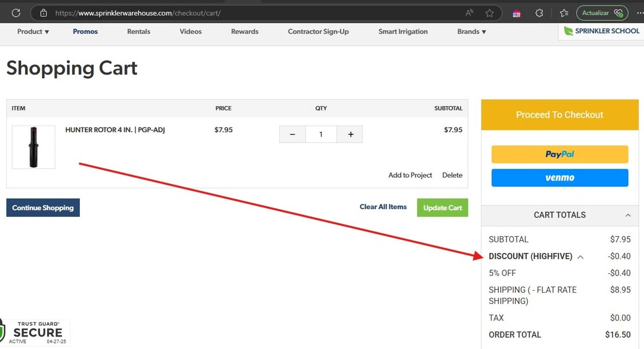
Task: Click Add to Project link
Action: (410, 175)
